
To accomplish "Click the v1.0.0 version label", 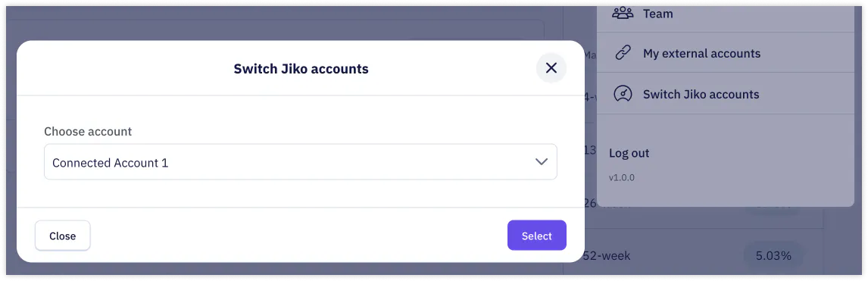I will [x=622, y=178].
